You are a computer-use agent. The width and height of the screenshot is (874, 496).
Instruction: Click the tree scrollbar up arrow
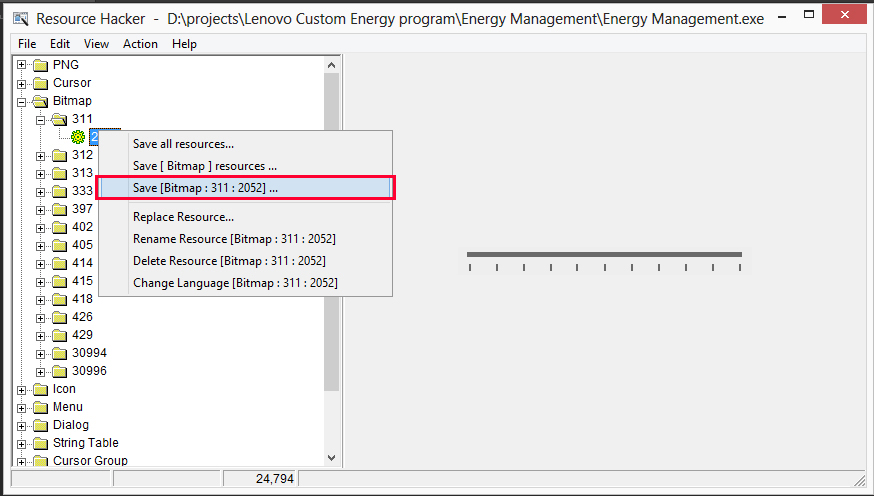click(x=332, y=65)
